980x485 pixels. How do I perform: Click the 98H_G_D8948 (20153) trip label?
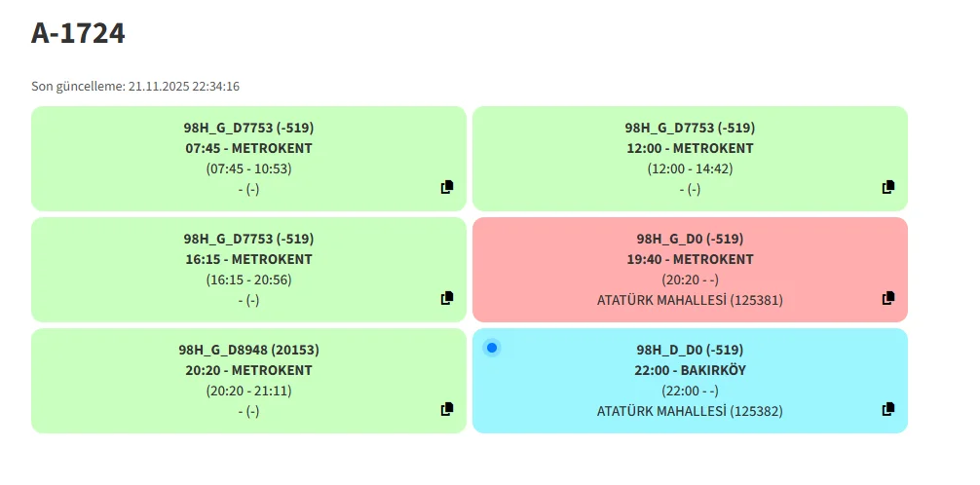pyautogui.click(x=248, y=350)
